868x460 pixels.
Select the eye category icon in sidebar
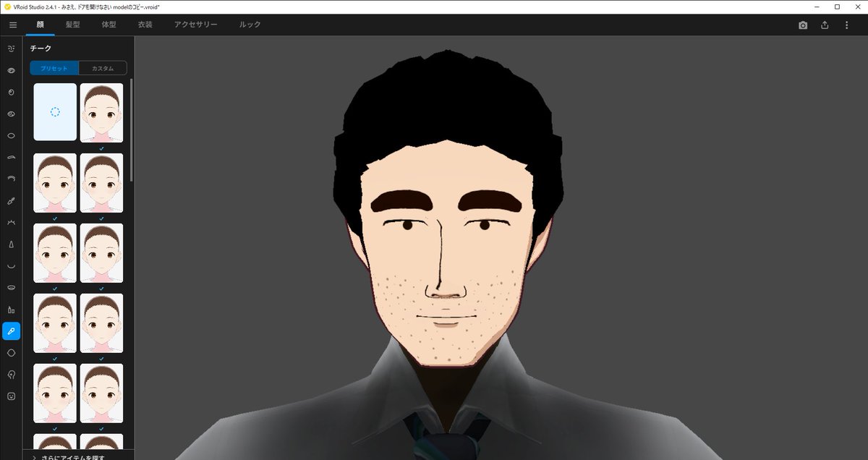click(x=11, y=71)
